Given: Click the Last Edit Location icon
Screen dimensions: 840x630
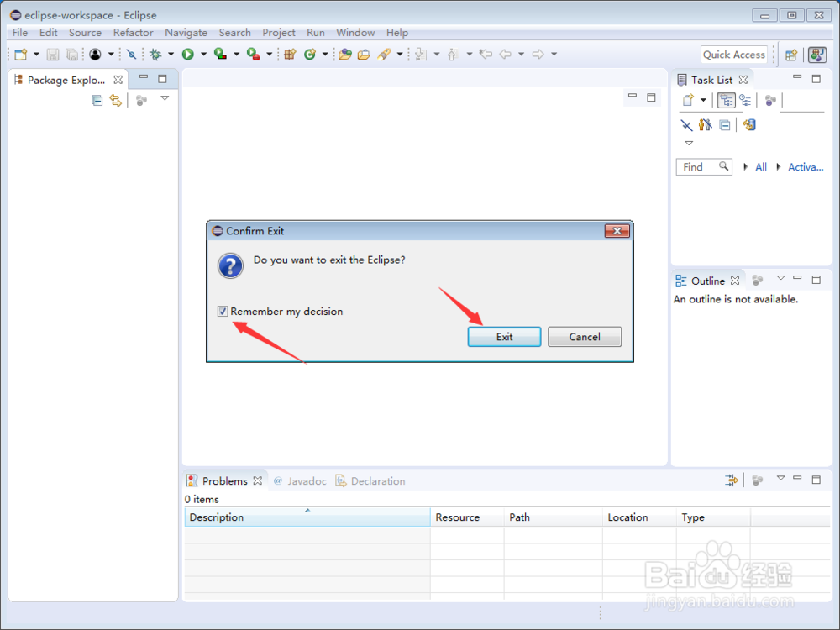Looking at the screenshot, I should 486,54.
